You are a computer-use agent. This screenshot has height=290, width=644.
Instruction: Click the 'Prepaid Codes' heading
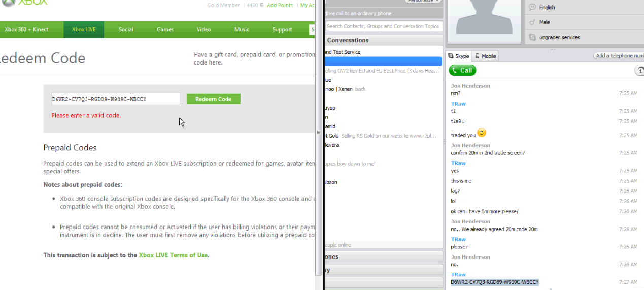(x=70, y=148)
